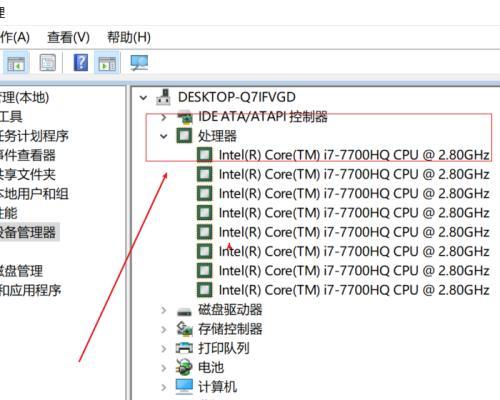Collapse the DESKTOP-Q7IFVGD root node chevron
The width and height of the screenshot is (500, 400).
point(143,98)
